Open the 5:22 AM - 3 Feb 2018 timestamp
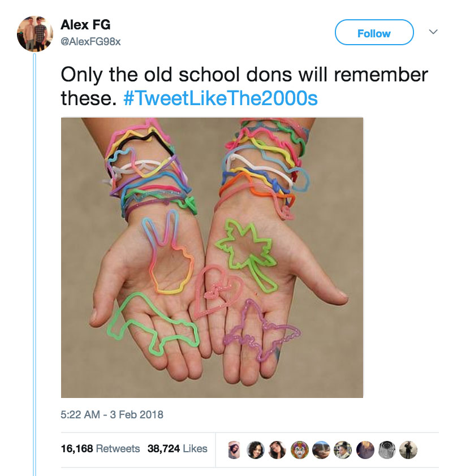The height and width of the screenshot is (476, 457). pos(112,414)
